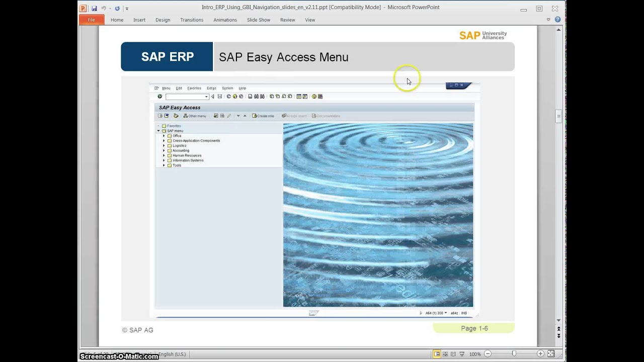Click Extras in the SAP menu bar

click(x=211, y=88)
